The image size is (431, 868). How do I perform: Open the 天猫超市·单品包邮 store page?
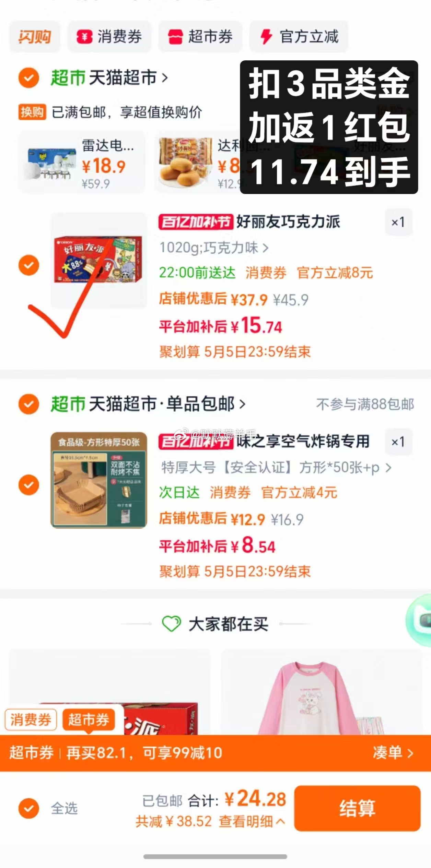pyautogui.click(x=149, y=404)
